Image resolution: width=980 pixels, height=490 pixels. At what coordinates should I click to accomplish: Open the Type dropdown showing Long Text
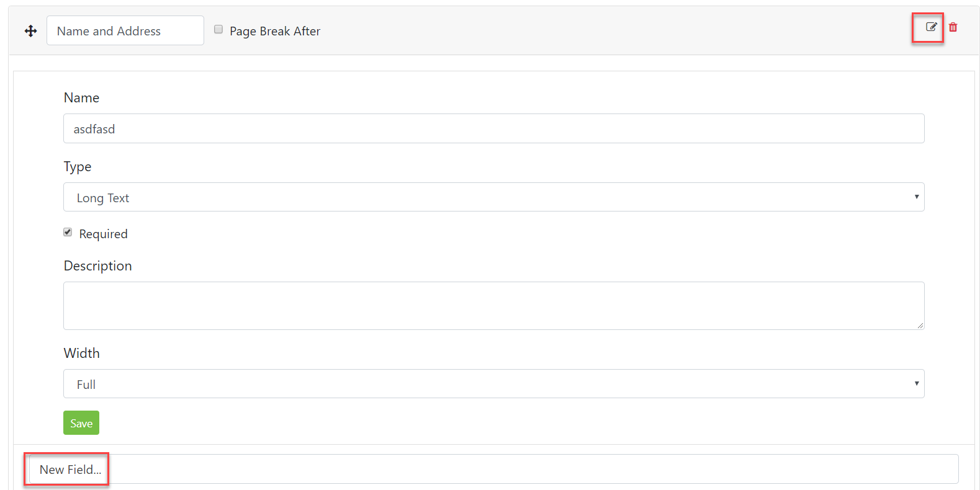click(x=493, y=197)
